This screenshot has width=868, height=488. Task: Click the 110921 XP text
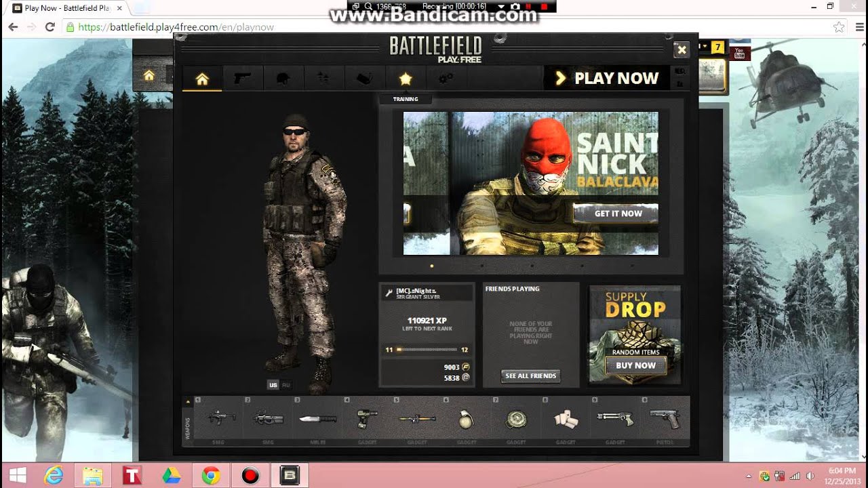[427, 321]
